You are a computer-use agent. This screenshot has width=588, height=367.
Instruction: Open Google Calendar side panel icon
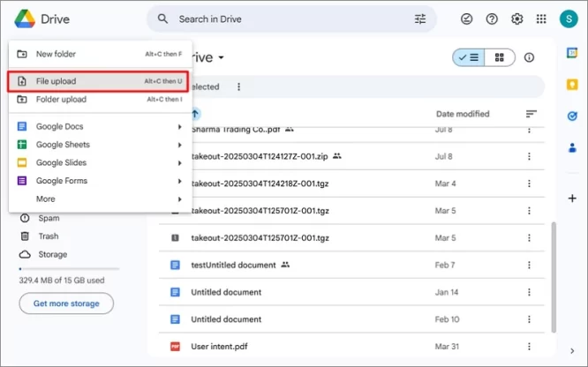[572, 53]
